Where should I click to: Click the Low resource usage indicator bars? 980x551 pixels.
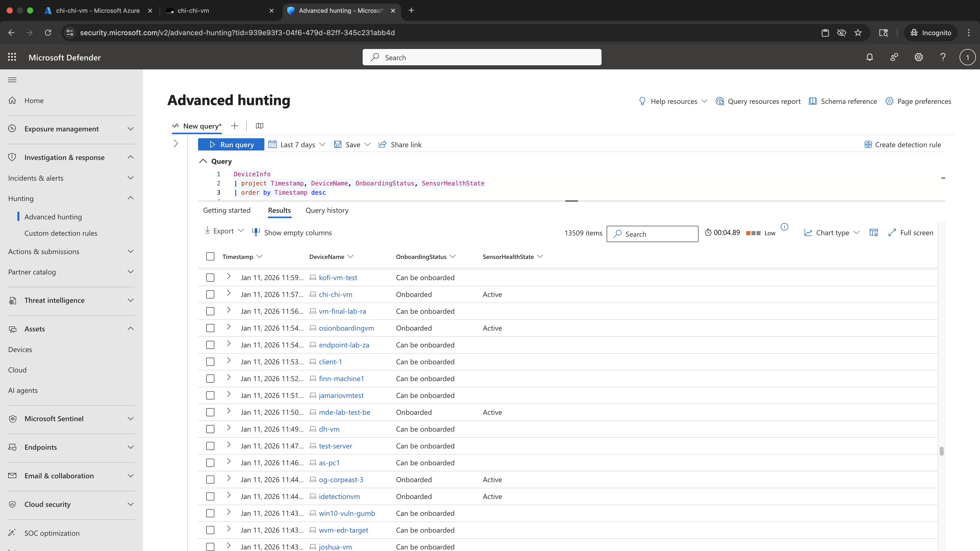point(753,233)
